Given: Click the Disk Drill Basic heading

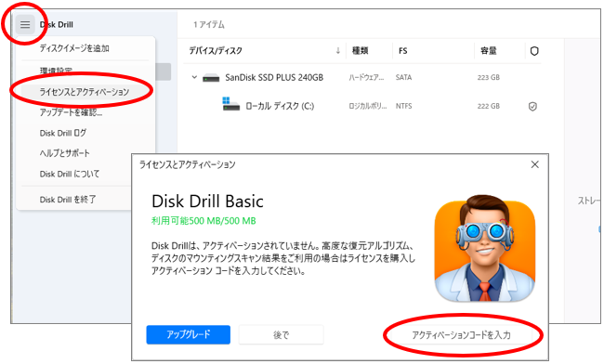Looking at the screenshot, I should tap(207, 201).
